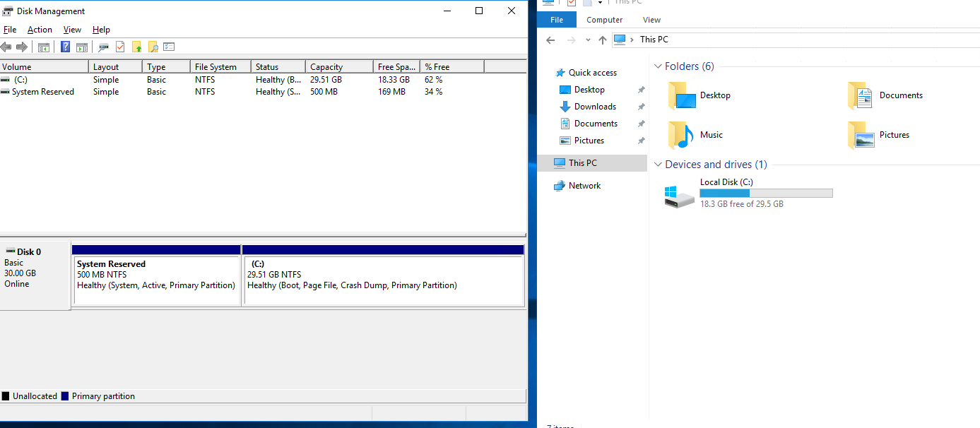This screenshot has width=980, height=428.
Task: Select the System Reserved partition block
Action: pyautogui.click(x=156, y=280)
